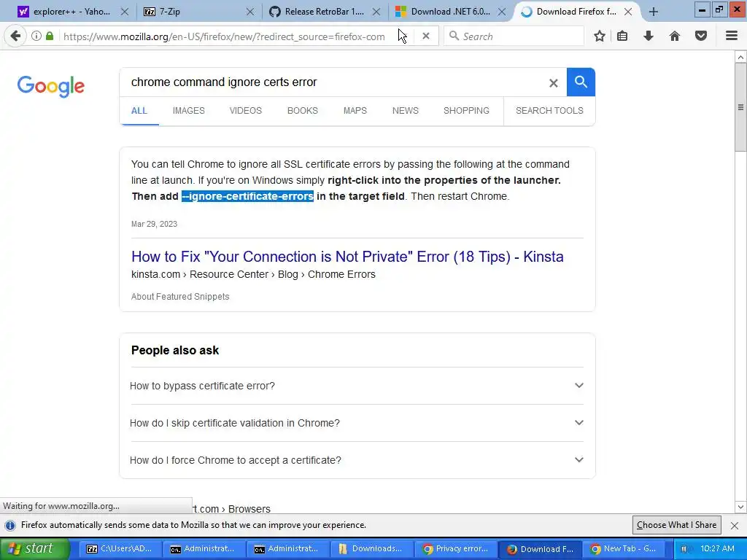Screen dimensions: 747x560
Task: Click the volume icon in system tray
Action: 684,549
